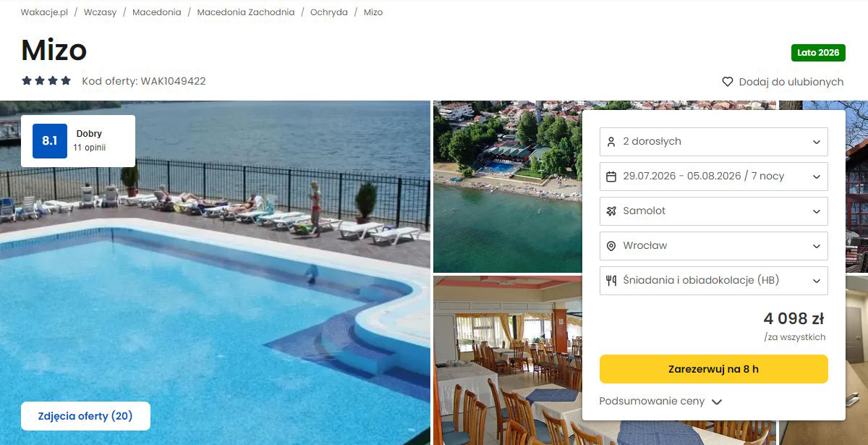Click the four-star hotel rating icons
868x445 pixels.
(46, 81)
